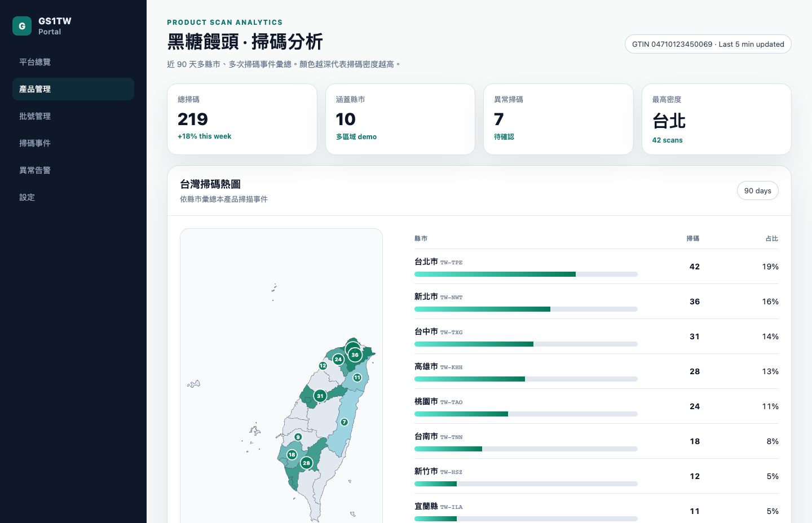Click the +18% this week text
The height and width of the screenshot is (523, 812).
point(204,136)
